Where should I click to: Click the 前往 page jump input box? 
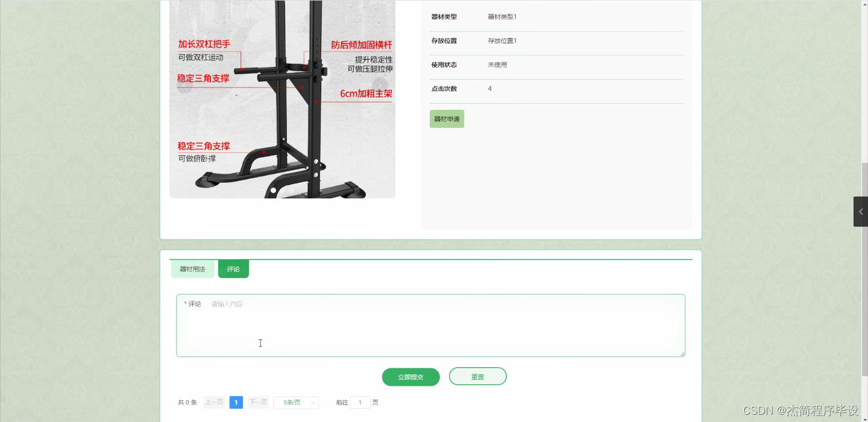click(x=360, y=402)
